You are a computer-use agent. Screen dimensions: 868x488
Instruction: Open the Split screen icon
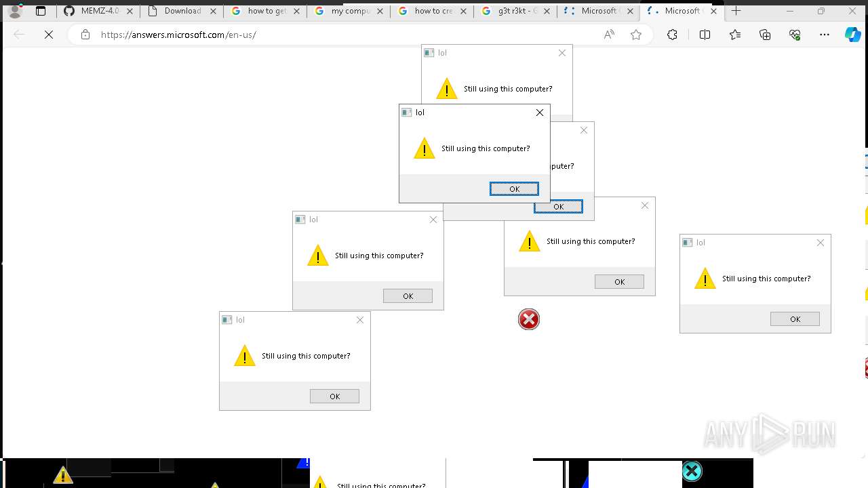(x=705, y=35)
